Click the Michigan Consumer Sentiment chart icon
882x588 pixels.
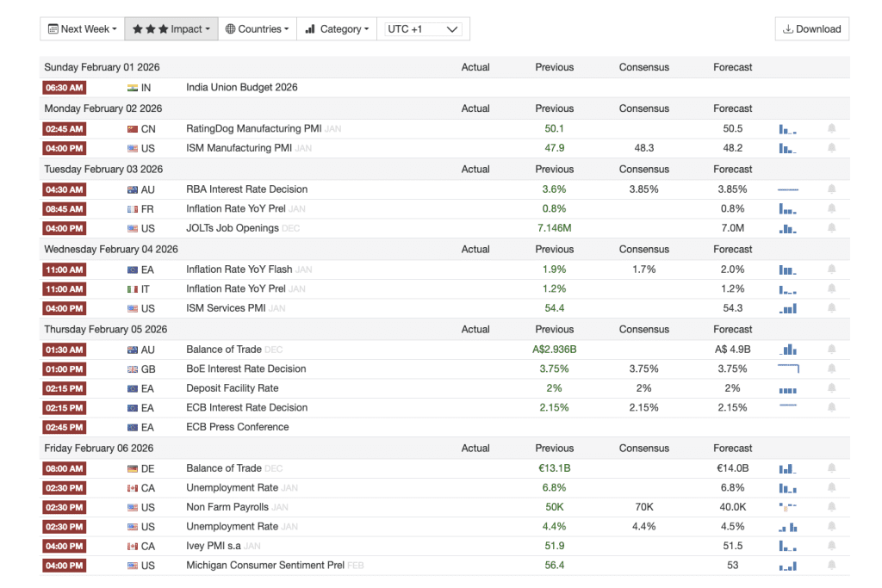pyautogui.click(x=787, y=566)
